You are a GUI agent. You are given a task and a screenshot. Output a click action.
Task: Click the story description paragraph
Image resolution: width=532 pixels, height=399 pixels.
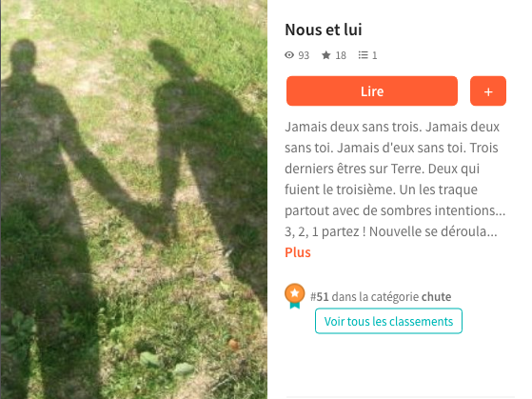click(395, 179)
